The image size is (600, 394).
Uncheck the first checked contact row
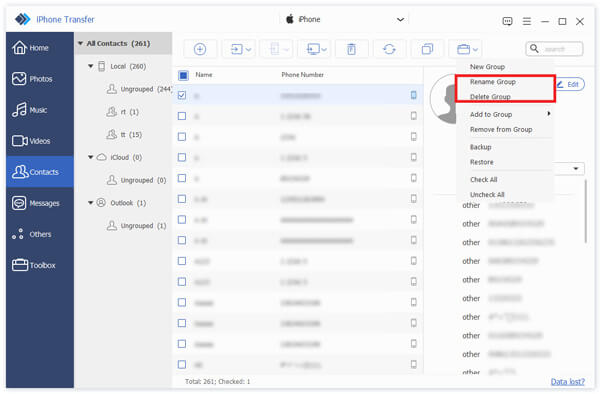pyautogui.click(x=182, y=95)
